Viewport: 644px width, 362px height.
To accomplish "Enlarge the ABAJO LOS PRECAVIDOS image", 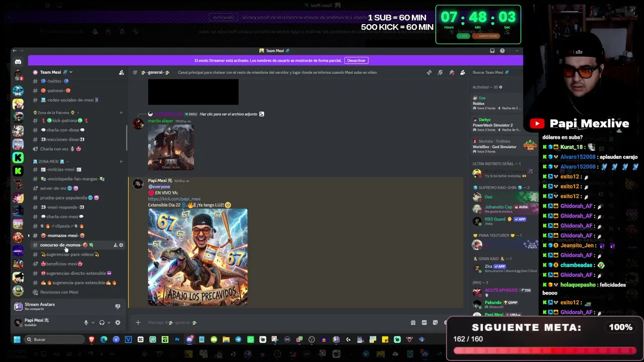I will (x=198, y=257).
